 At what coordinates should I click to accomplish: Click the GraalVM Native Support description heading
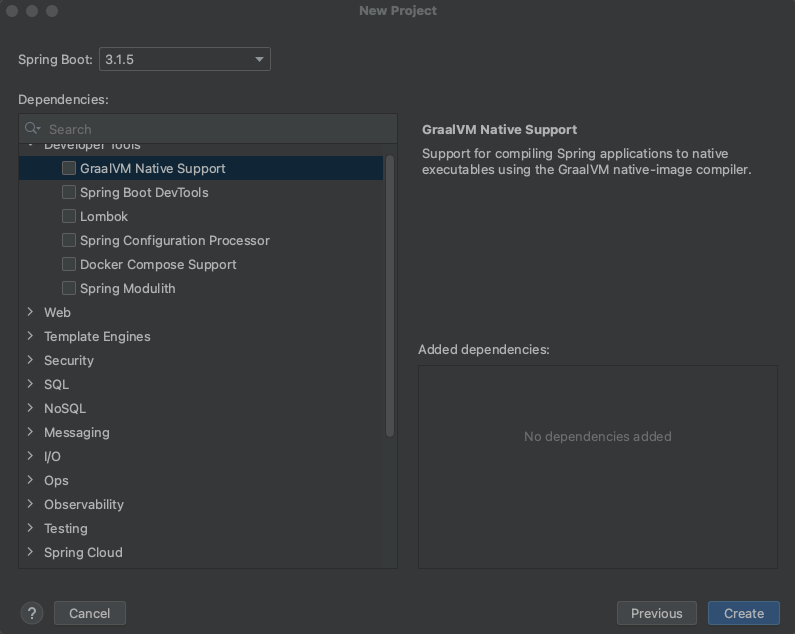tap(499, 129)
